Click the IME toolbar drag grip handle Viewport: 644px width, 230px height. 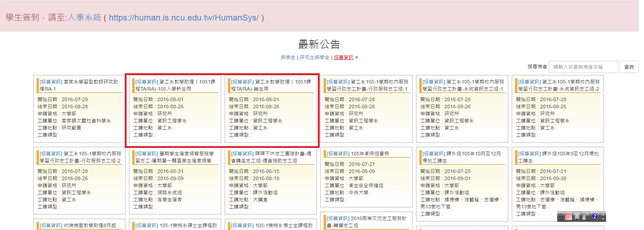[560, 217]
